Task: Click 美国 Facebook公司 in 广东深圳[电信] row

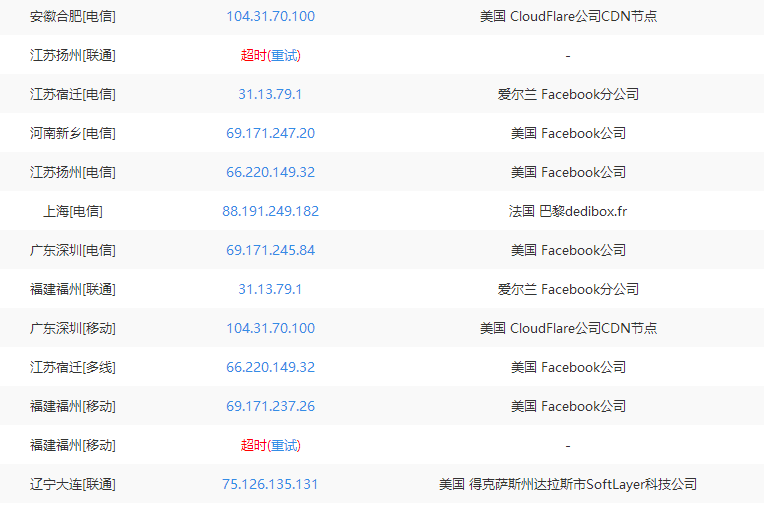Action: pyautogui.click(x=568, y=250)
